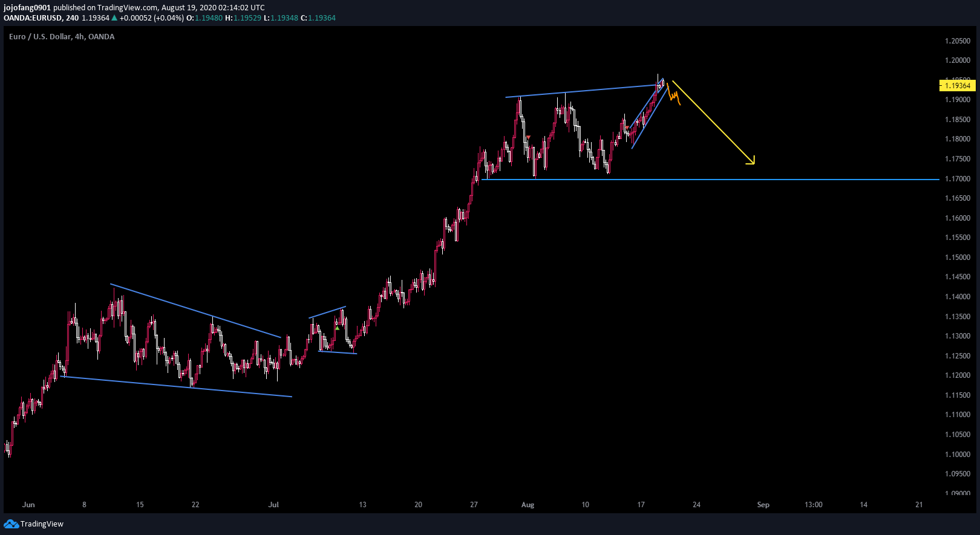Image resolution: width=980 pixels, height=535 pixels.
Task: Click the High value H:1.19529
Action: tap(243, 18)
